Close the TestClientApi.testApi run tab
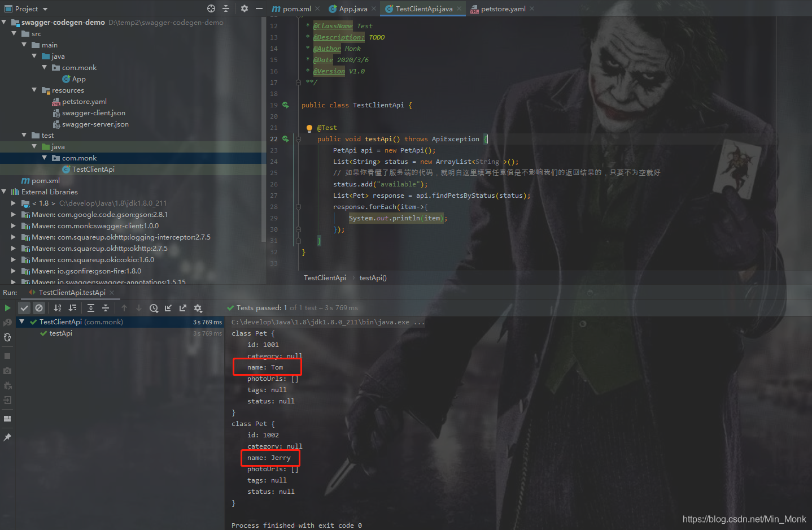 tap(112, 293)
